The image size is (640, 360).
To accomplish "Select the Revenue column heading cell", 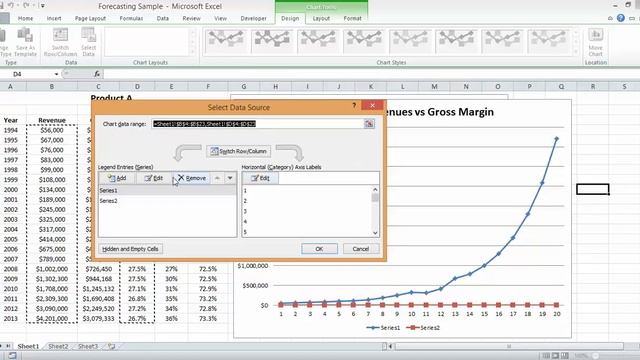I will 52,120.
